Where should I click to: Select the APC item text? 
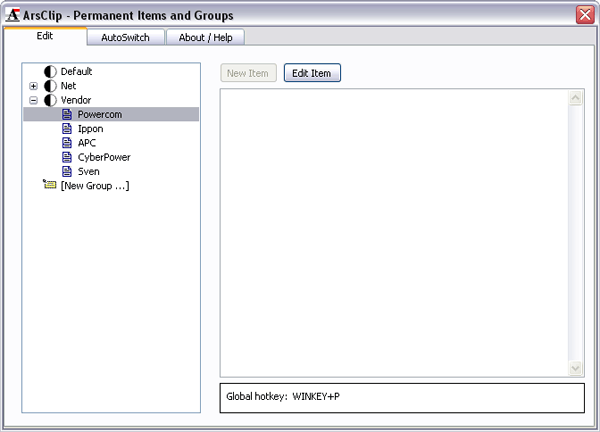pos(87,143)
